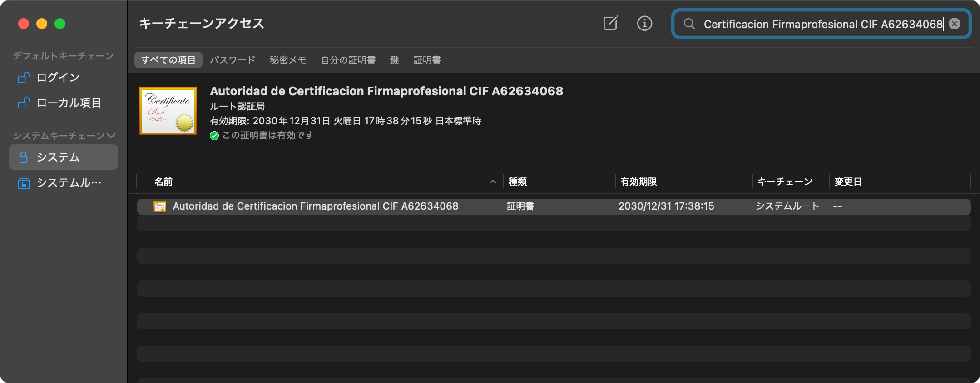
Task: Switch to the パスワード tab
Action: [x=233, y=60]
